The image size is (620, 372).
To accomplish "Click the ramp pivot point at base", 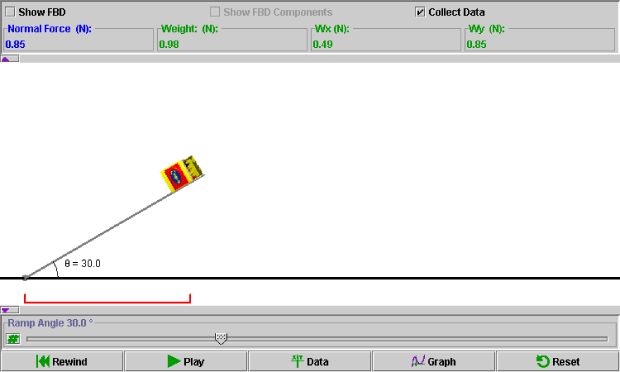I will point(25,278).
